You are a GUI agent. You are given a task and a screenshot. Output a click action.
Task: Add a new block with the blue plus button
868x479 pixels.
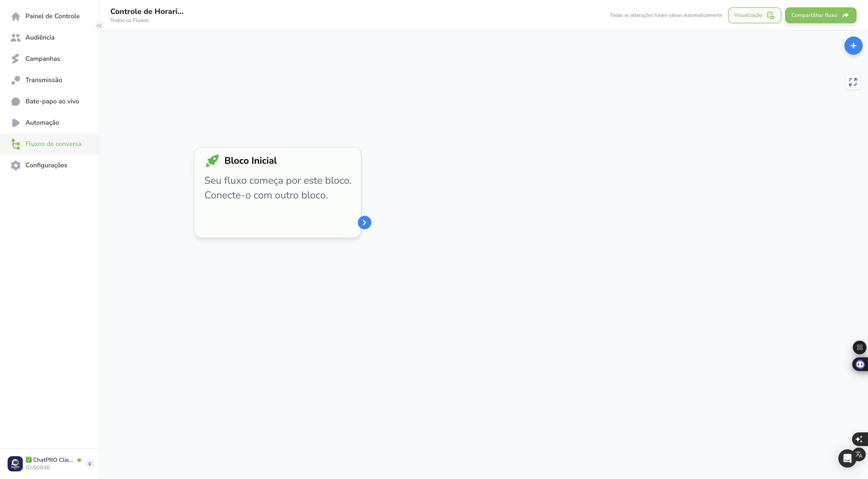click(x=853, y=46)
